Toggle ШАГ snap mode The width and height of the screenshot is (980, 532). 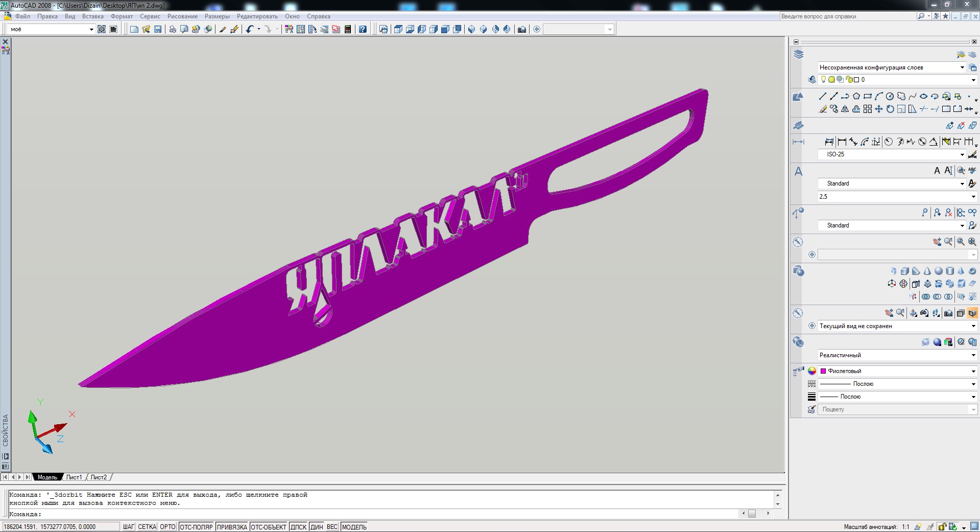click(129, 527)
